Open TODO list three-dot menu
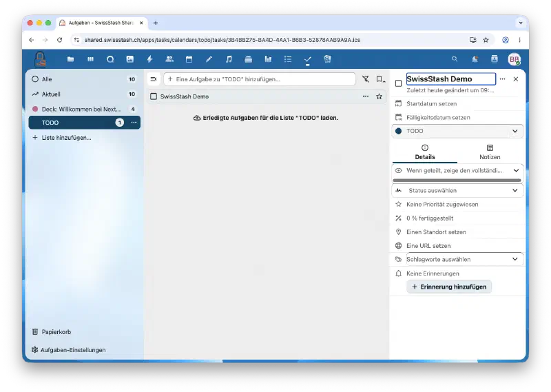Image resolution: width=551 pixels, height=392 pixels. pyautogui.click(x=134, y=123)
